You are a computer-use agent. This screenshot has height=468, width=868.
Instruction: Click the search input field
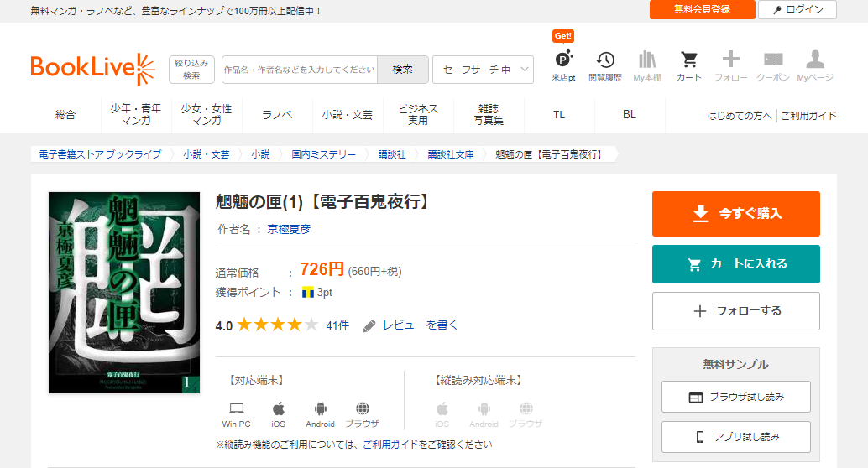click(299, 70)
